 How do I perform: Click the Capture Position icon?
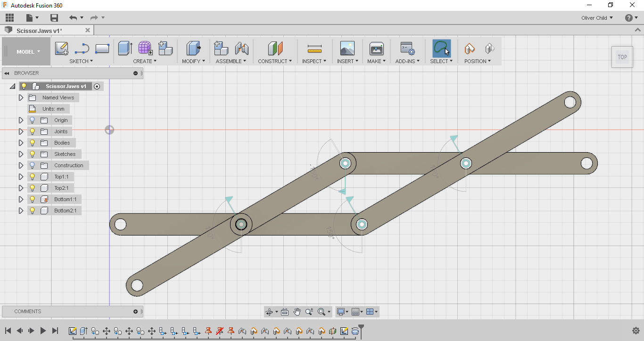(470, 49)
